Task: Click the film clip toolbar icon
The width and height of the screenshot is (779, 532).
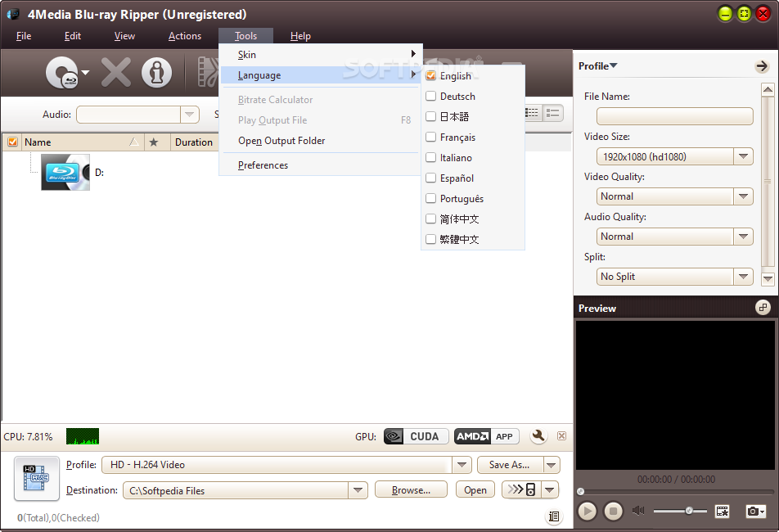Action: coord(208,73)
